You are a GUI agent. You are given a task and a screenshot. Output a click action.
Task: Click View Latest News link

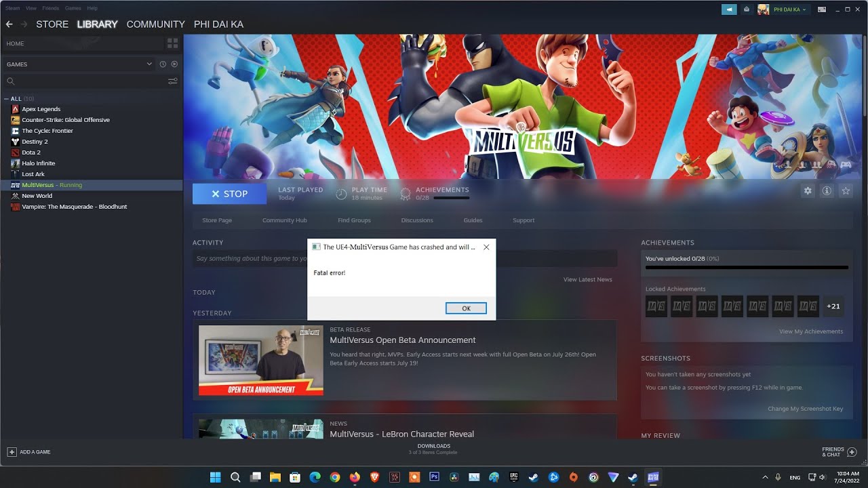587,279
